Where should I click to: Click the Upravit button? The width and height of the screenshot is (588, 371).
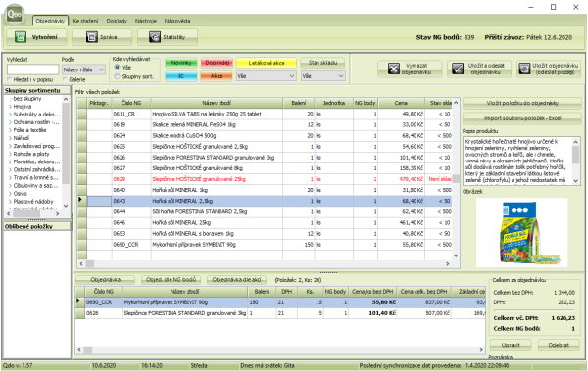pyautogui.click(x=511, y=345)
